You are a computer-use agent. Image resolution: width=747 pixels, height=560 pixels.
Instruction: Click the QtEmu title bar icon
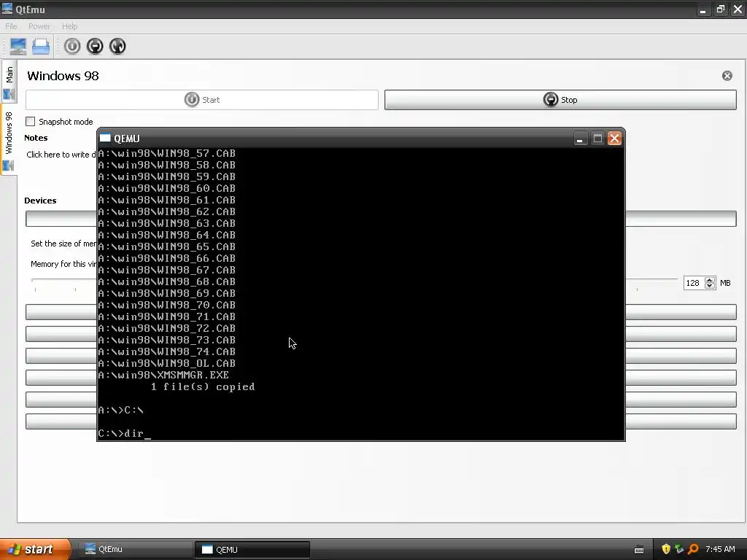click(7, 9)
